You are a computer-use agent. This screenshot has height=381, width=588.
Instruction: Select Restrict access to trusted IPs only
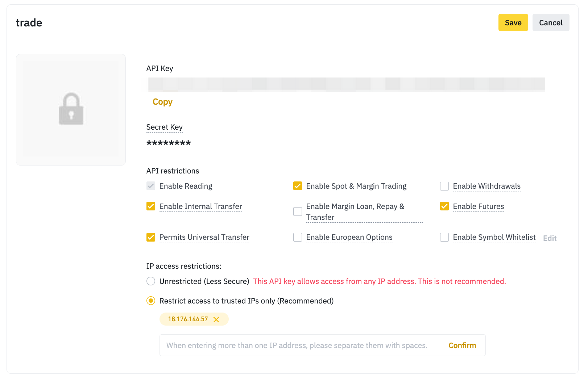[x=151, y=301]
